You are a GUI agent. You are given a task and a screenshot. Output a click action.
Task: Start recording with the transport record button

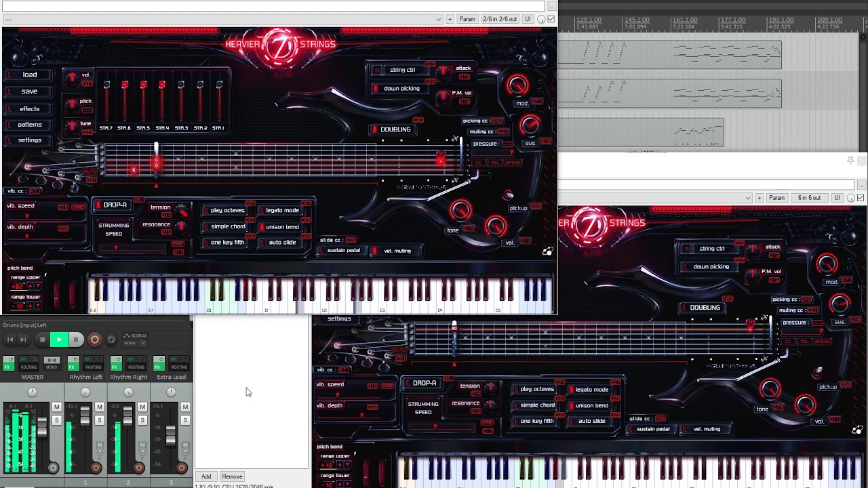(x=94, y=340)
